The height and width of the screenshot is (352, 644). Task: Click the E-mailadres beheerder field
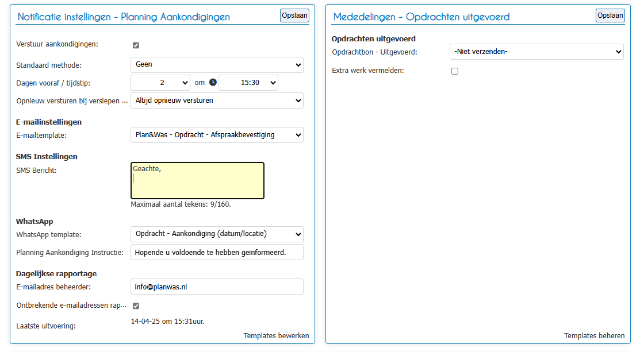pos(217,287)
